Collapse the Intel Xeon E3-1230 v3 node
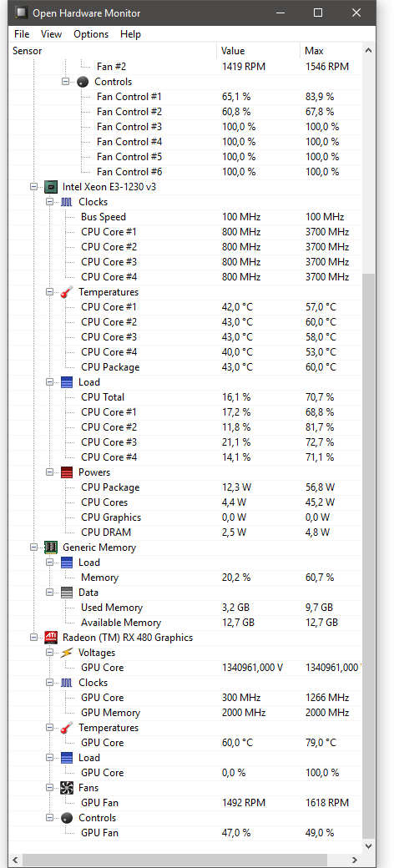 [33, 187]
